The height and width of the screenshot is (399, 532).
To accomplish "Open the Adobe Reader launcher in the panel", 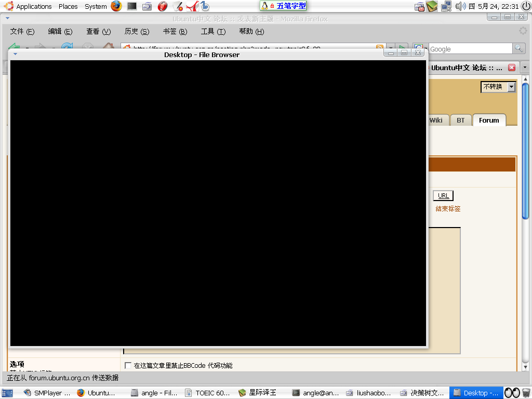I will coord(192,6).
